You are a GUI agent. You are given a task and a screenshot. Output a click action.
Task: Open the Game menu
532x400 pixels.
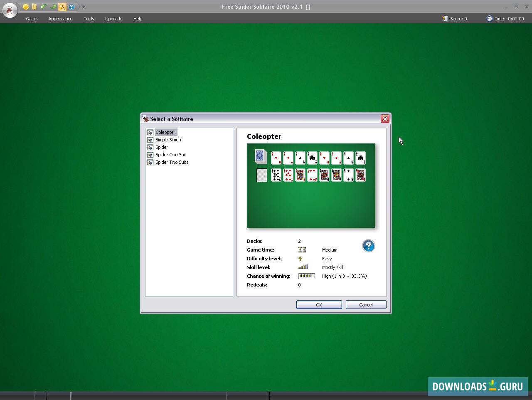pos(31,19)
